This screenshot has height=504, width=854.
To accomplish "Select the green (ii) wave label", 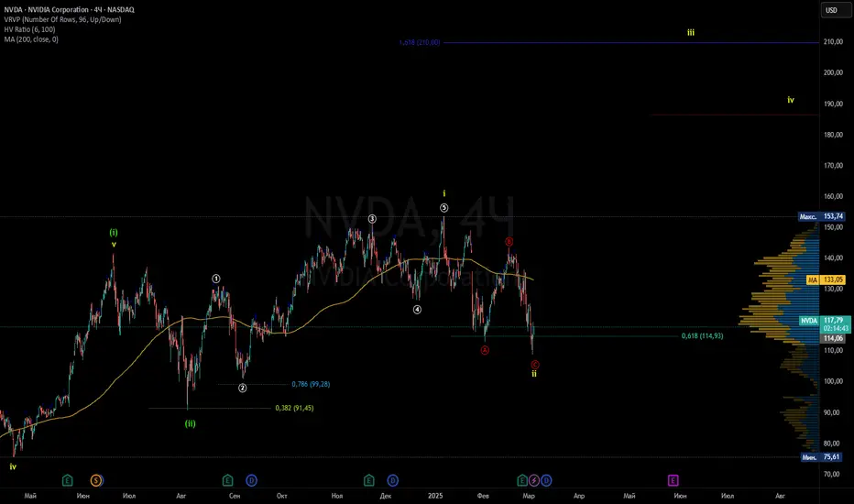I will [190, 423].
